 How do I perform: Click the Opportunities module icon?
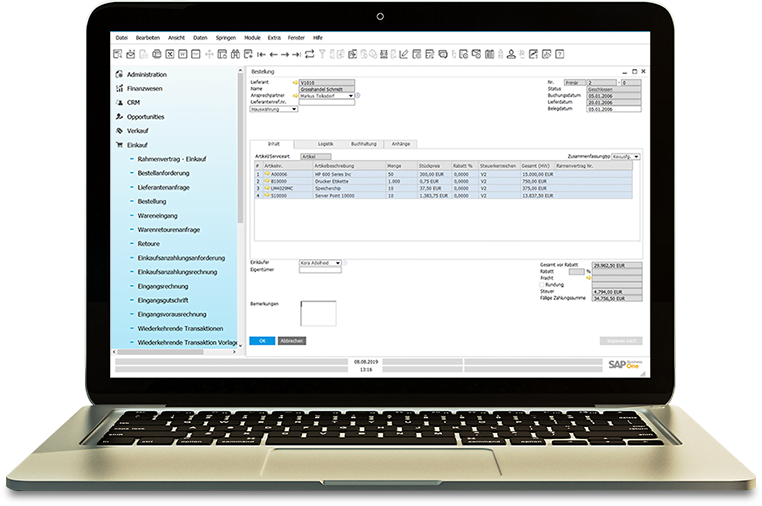coord(120,117)
